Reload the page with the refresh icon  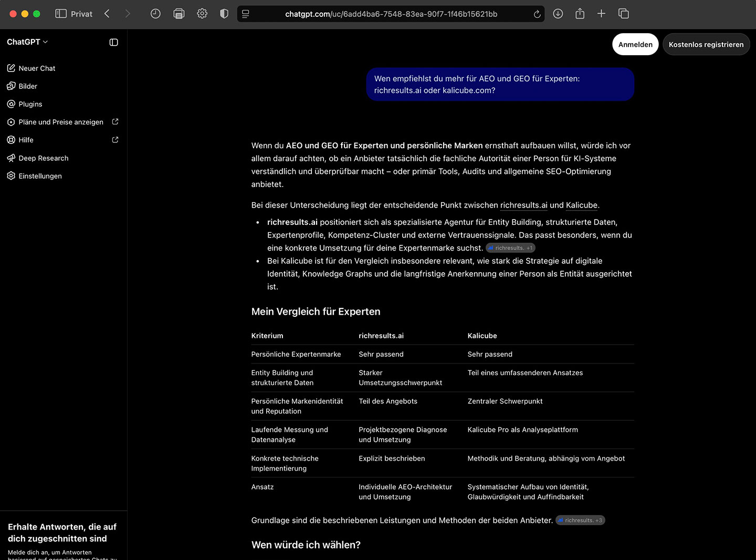pos(537,14)
